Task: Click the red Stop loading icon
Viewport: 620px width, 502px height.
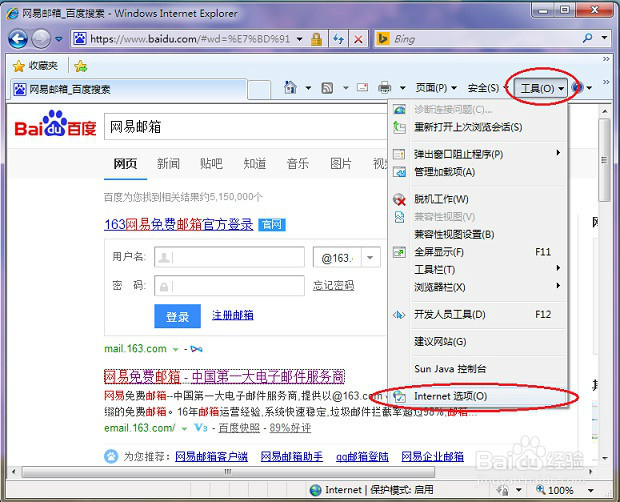Action: [x=358, y=39]
